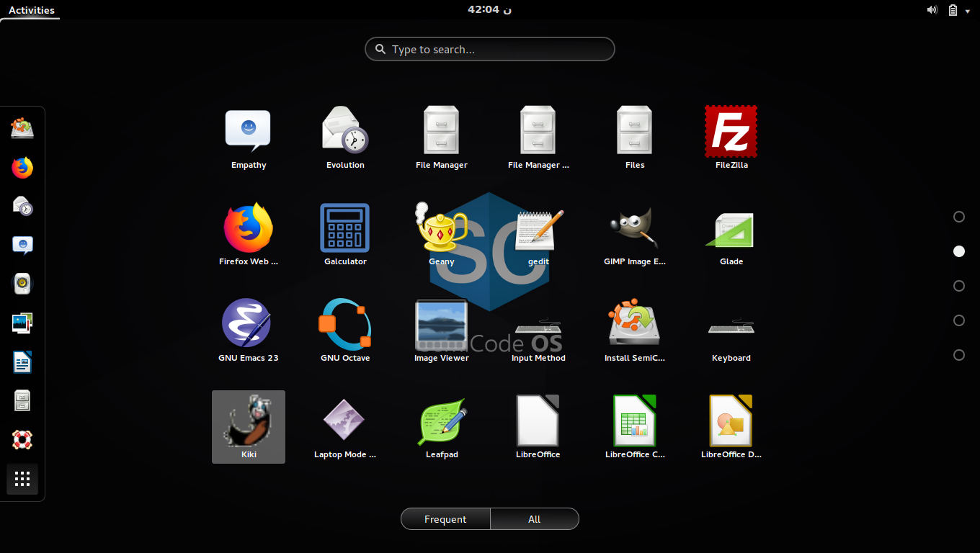Open Geany editor
This screenshot has height=553, width=980.
(442, 234)
